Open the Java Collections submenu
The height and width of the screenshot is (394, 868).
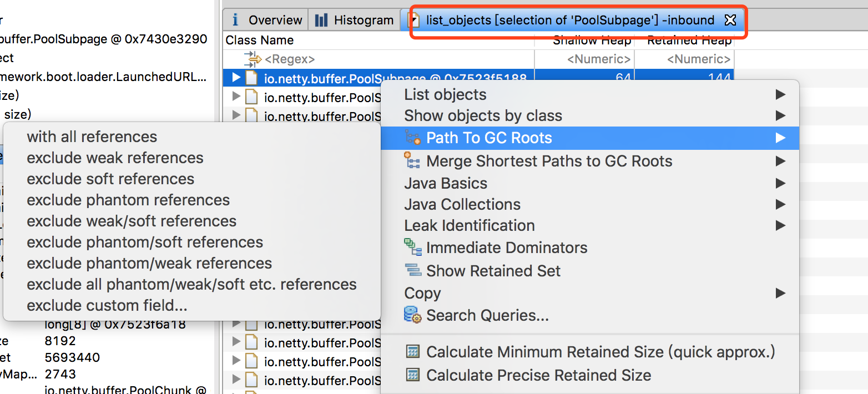coord(590,204)
